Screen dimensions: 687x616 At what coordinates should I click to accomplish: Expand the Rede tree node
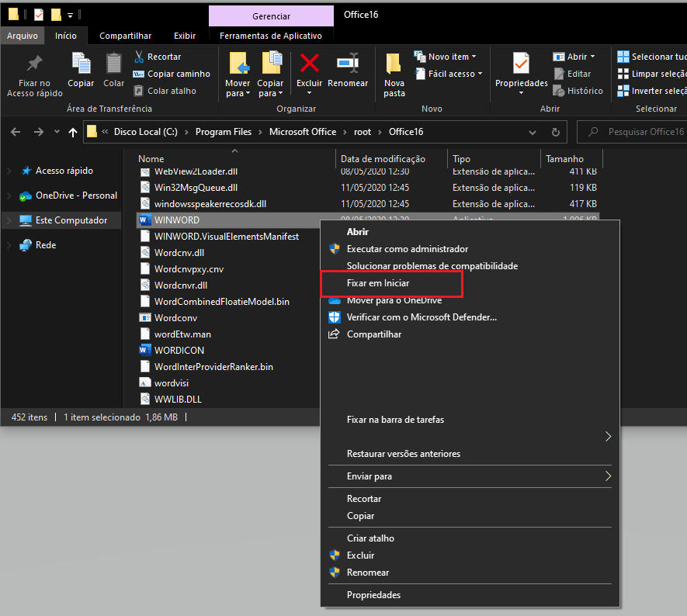click(9, 245)
